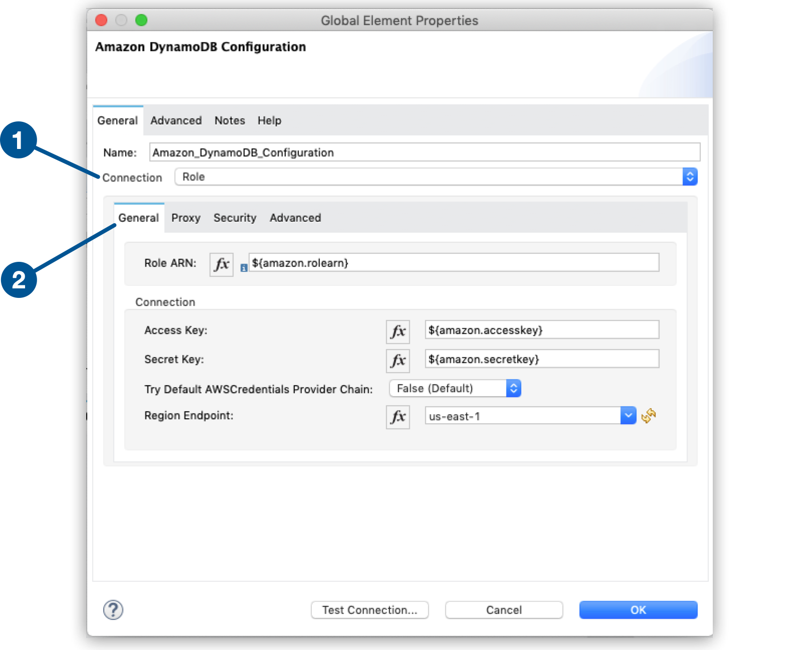Go to the Help tab
Viewport: 812px width, 650px height.
pos(269,120)
